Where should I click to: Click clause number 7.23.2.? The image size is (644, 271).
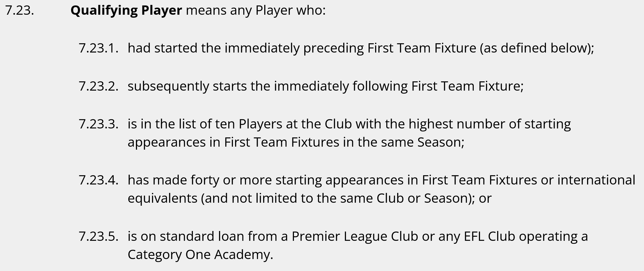[99, 86]
